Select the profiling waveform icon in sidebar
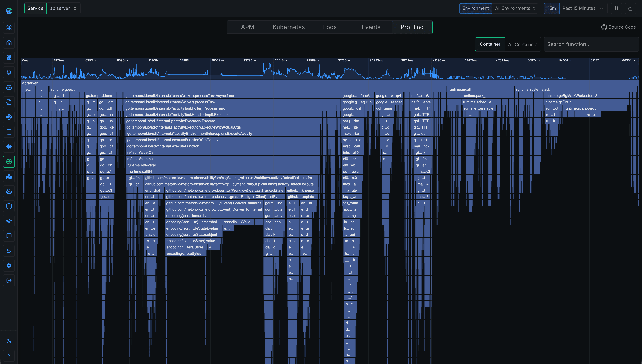 coord(9,147)
